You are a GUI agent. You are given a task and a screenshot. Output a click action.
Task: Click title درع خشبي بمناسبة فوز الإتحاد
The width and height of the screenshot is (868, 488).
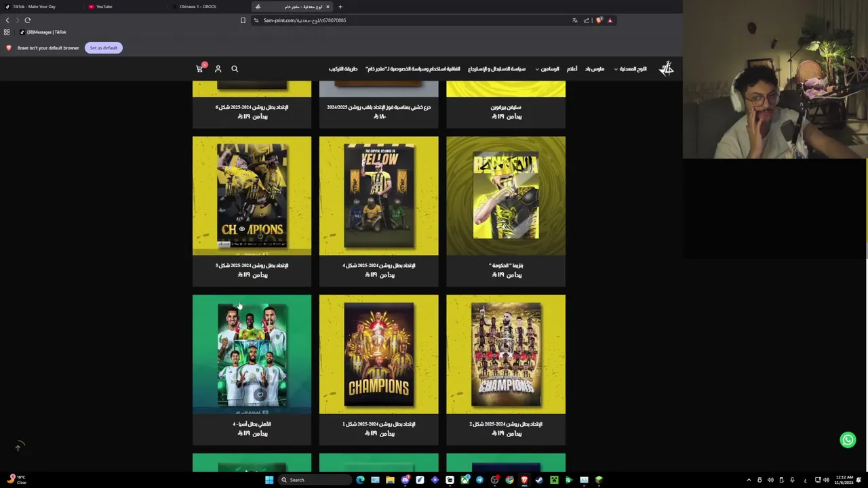click(378, 107)
